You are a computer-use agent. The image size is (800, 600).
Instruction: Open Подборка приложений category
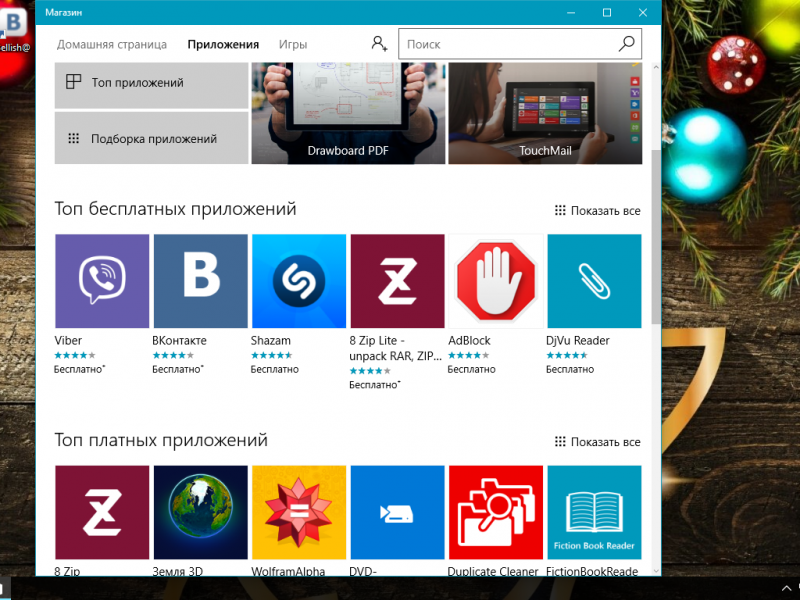tap(152, 138)
